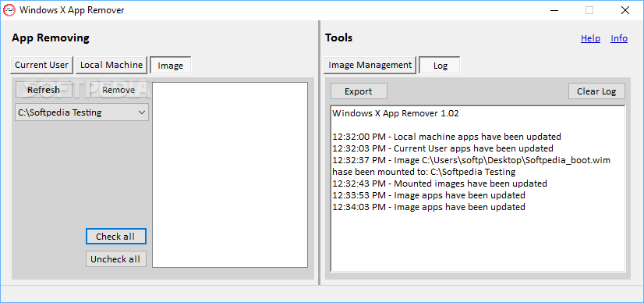The width and height of the screenshot is (644, 303).
Task: Click inside the empty apps list box
Action: (230, 175)
